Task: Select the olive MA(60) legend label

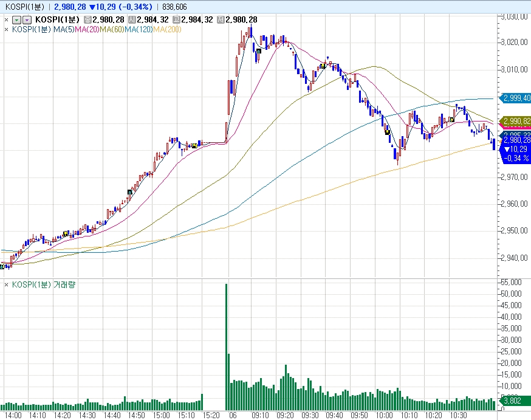Action: click(112, 29)
